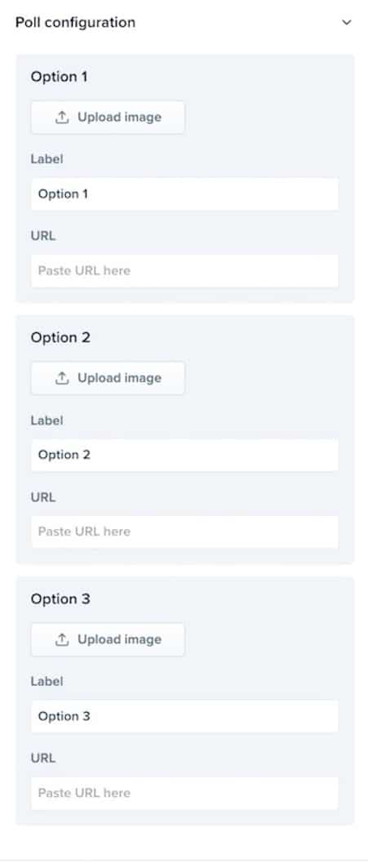Select the "Upload image" text for Option 1
The width and height of the screenshot is (368, 868).
119,118
